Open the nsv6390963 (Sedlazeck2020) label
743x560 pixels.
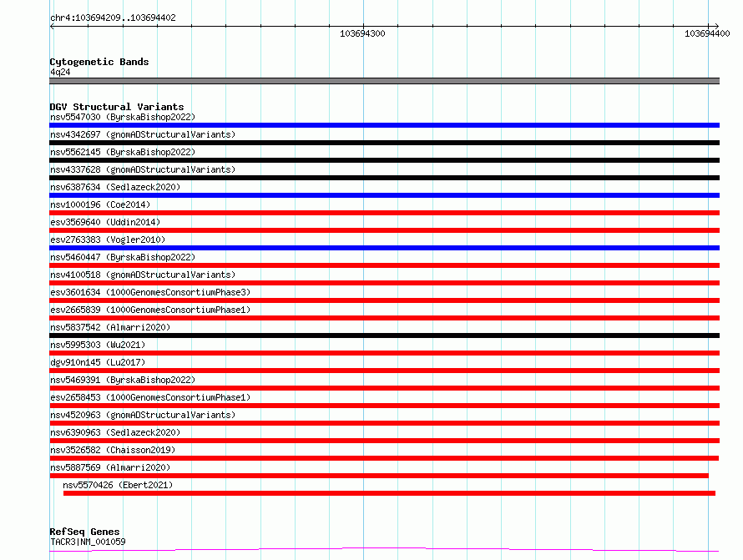click(x=115, y=432)
